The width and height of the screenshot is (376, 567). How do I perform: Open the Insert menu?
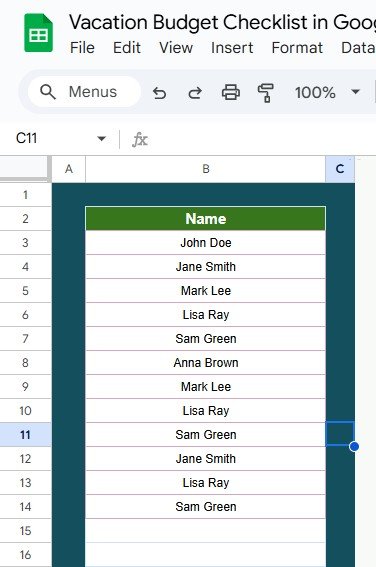(x=232, y=48)
